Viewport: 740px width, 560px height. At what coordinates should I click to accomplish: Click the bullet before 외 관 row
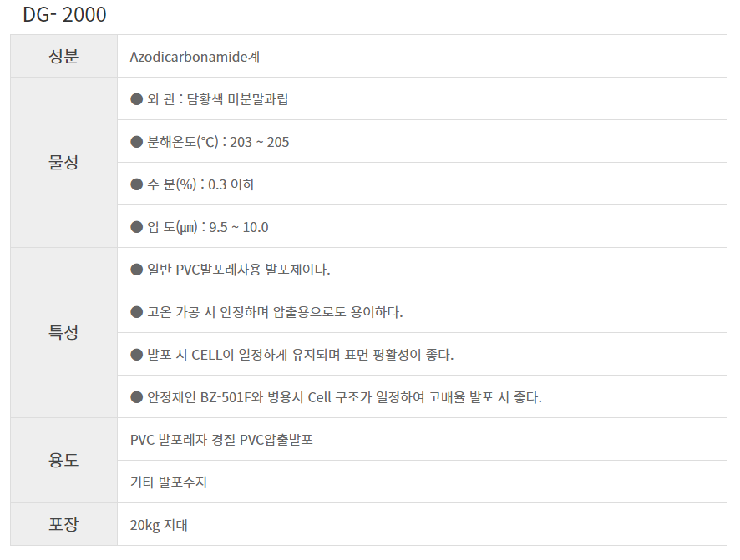pos(137,99)
